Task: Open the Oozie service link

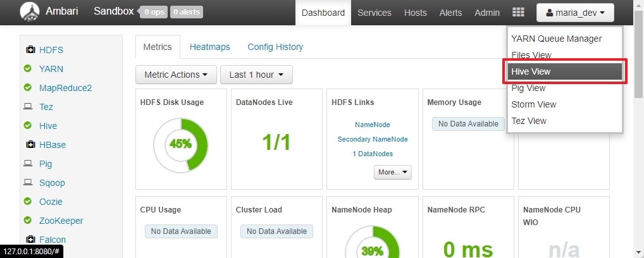Action: tap(51, 202)
